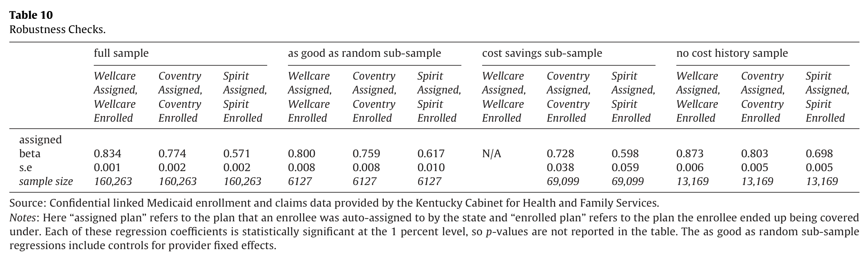Viewport: 868px width, 263px height.
Task: Click the N/A cell under cost savings
Action: (492, 154)
